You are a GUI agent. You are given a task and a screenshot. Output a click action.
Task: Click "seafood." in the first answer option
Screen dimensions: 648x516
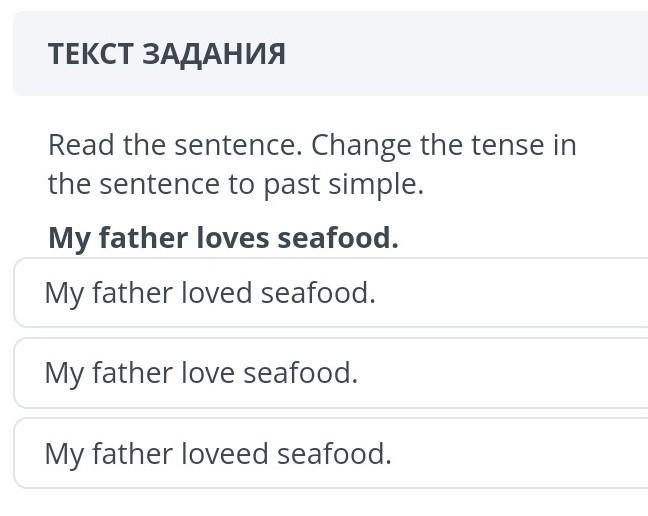coord(318,293)
